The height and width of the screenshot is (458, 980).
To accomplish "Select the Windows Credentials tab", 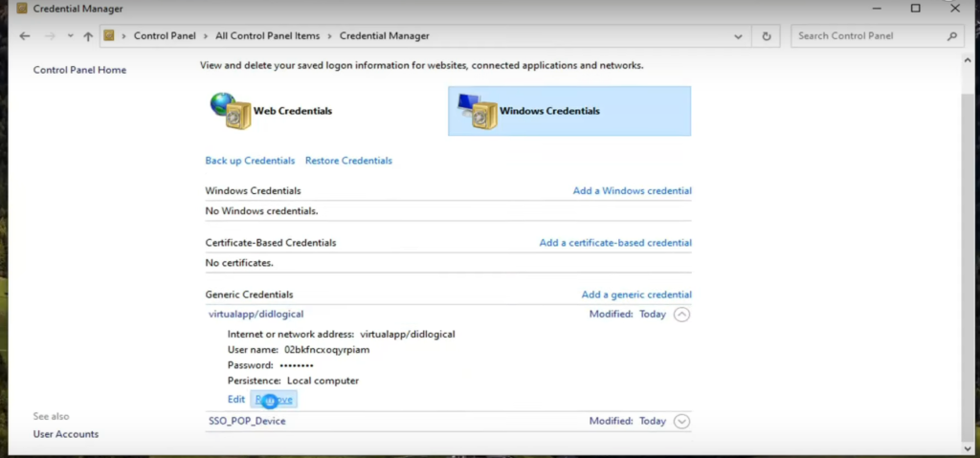I will (x=549, y=111).
